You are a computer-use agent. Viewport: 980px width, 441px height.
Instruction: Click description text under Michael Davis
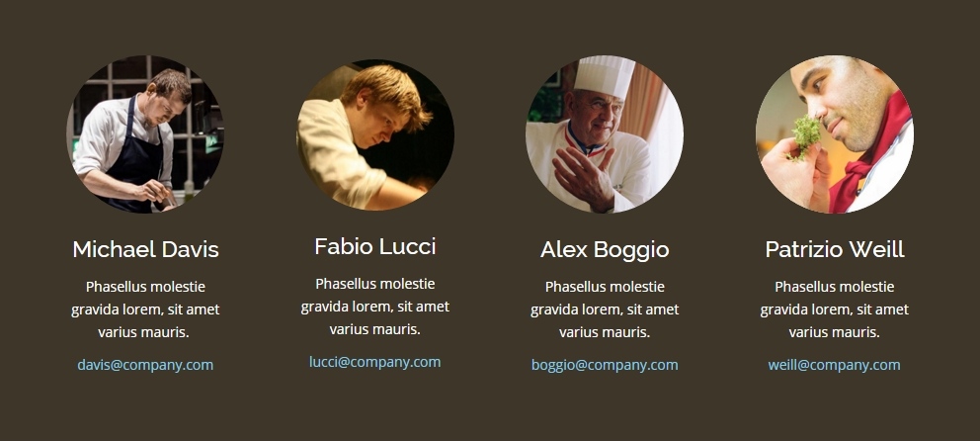[145, 309]
